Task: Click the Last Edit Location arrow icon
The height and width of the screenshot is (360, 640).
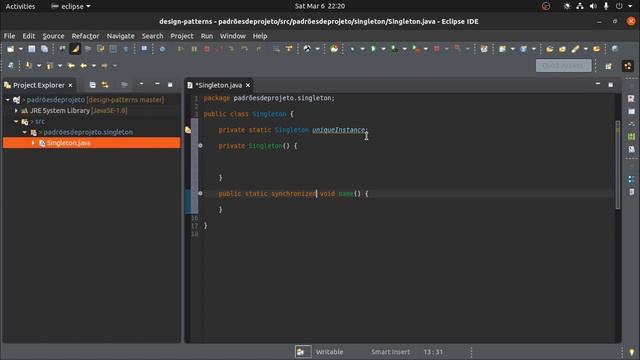Action: point(71,65)
